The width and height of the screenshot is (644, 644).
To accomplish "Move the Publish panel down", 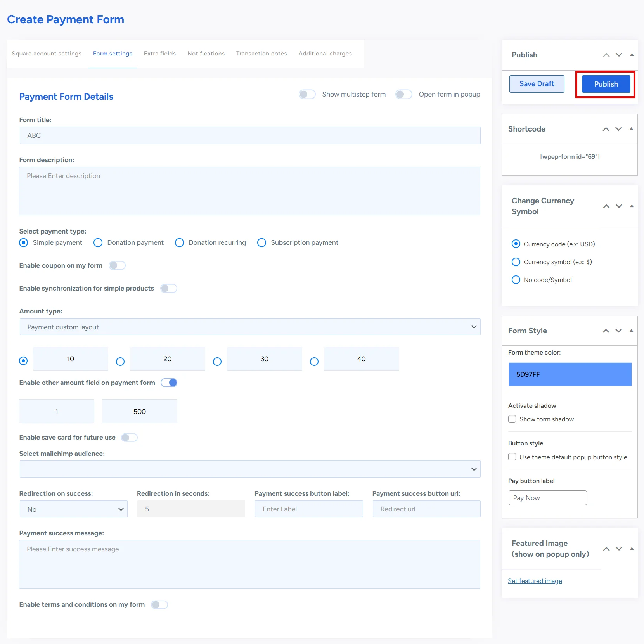I will click(x=619, y=55).
